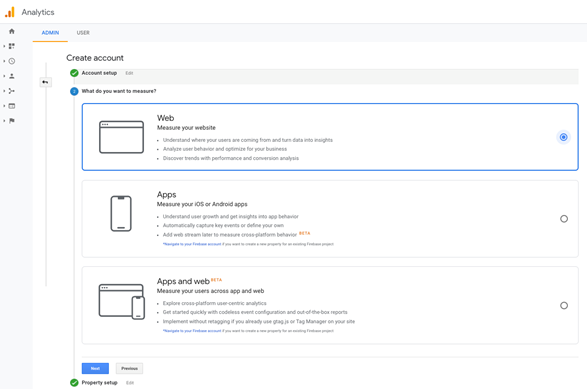Image resolution: width=587 pixels, height=389 pixels.
Task: Click the Apps smartphone illustration
Action: point(121,213)
